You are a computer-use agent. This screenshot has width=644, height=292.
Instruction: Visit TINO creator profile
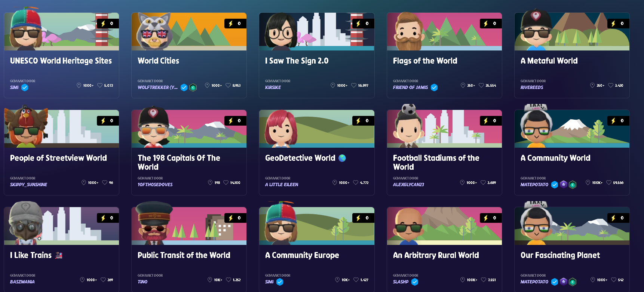pos(142,282)
